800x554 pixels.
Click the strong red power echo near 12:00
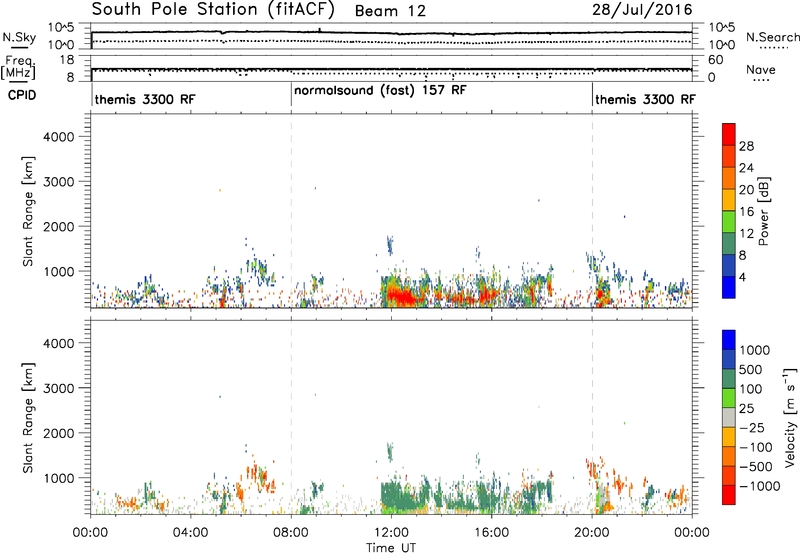[x=403, y=296]
